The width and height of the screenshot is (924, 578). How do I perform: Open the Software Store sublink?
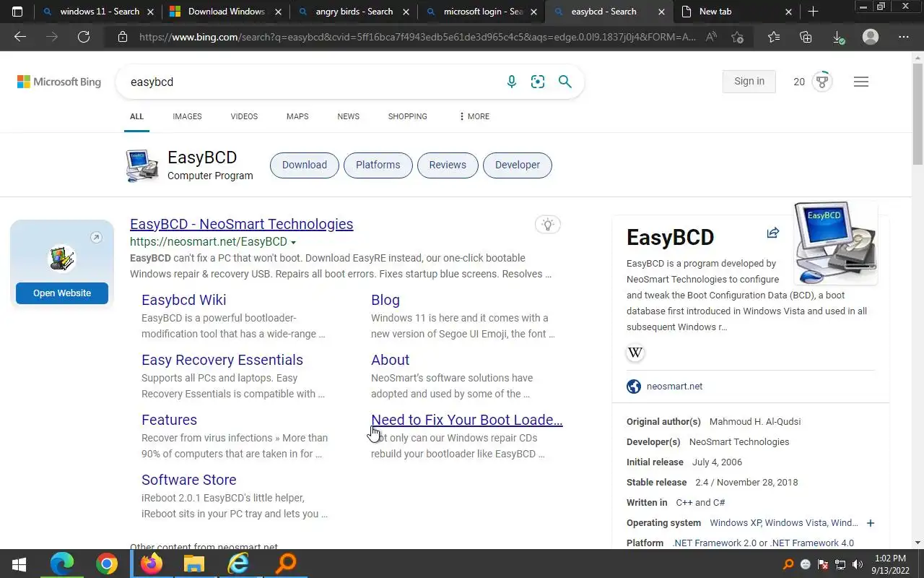pos(189,480)
